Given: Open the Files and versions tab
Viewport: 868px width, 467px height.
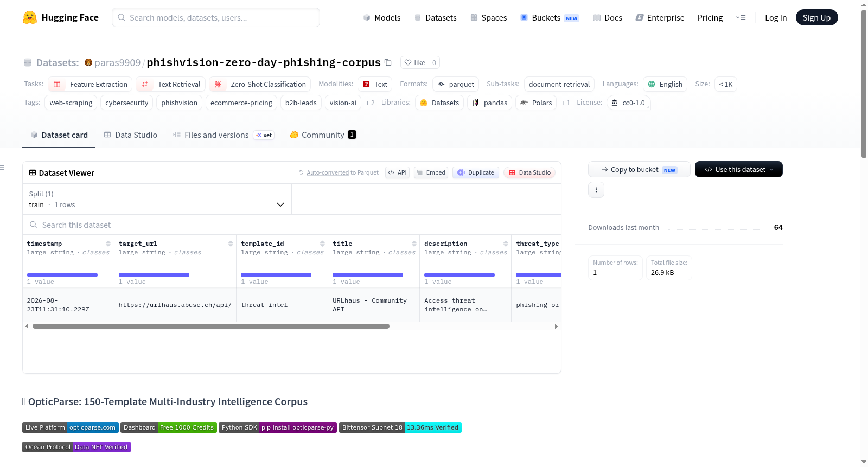Looking at the screenshot, I should (224, 135).
